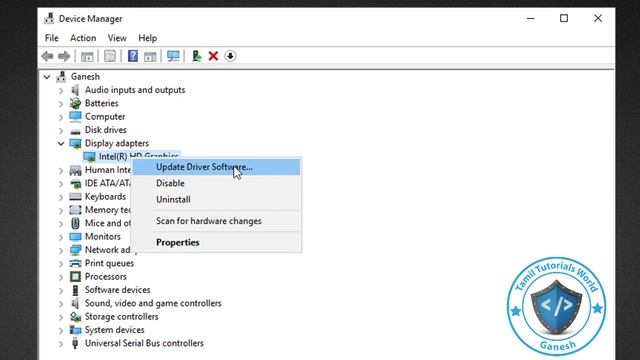Click the Print queues printer icon
Viewport: 640px width, 360px height.
coord(75,263)
